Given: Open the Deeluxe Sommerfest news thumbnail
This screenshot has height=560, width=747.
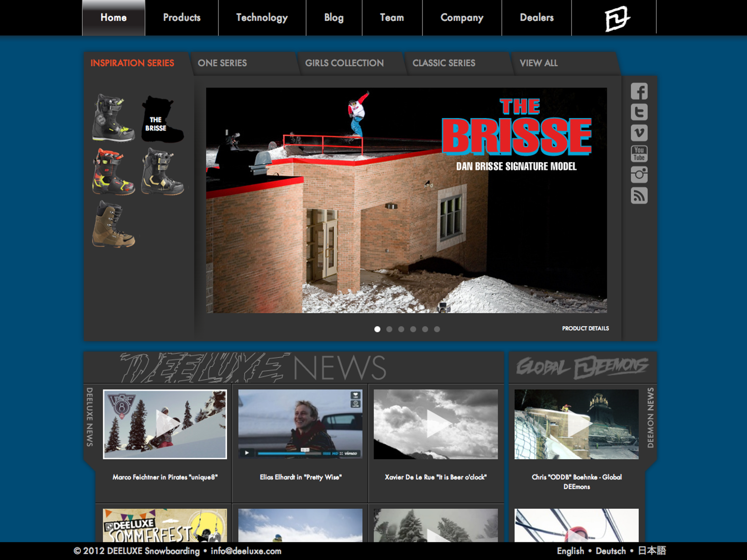Looking at the screenshot, I should (x=165, y=525).
